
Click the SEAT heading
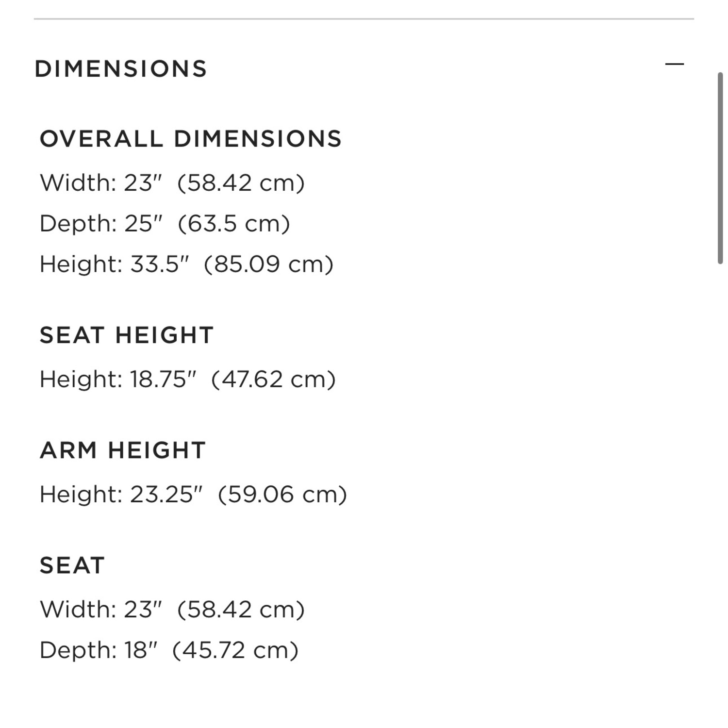point(72,565)
